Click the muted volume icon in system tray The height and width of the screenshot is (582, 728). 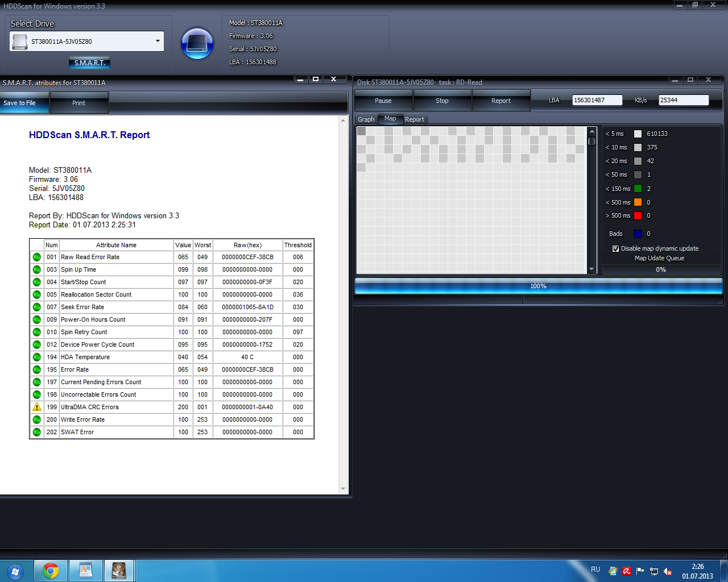[x=668, y=571]
